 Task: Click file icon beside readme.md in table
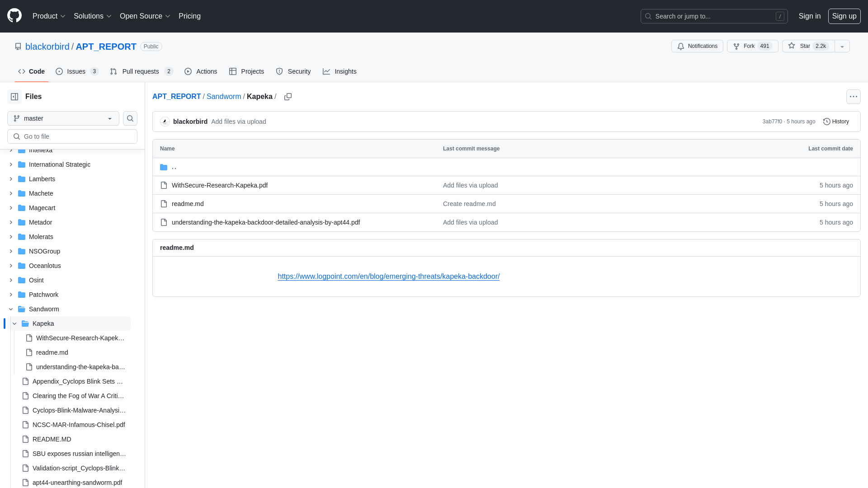(164, 204)
